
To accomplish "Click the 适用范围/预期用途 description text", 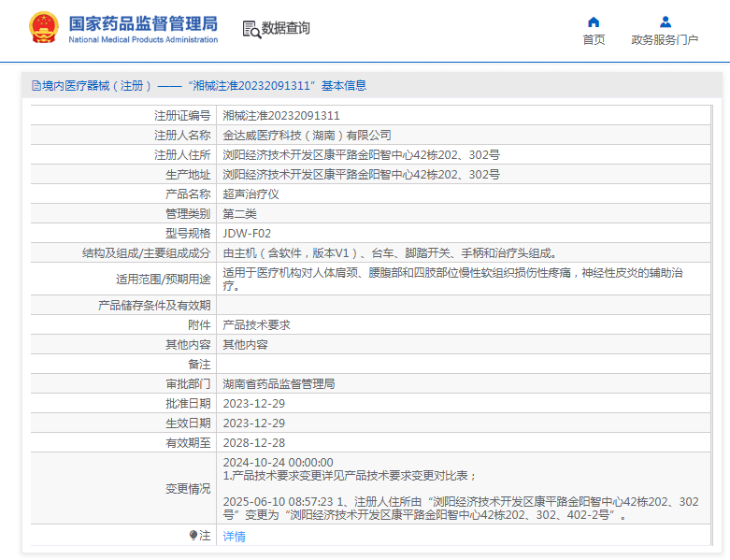I will (x=453, y=279).
